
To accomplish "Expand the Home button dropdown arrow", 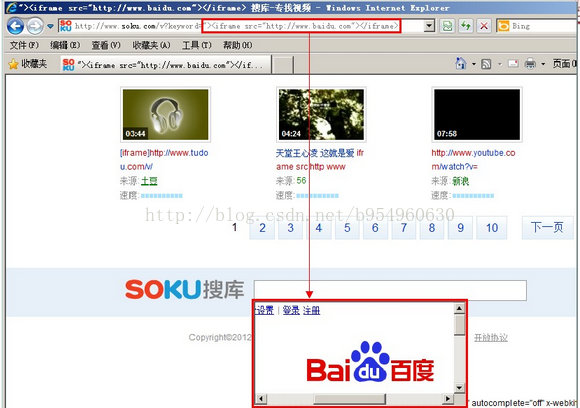I will tap(473, 64).
